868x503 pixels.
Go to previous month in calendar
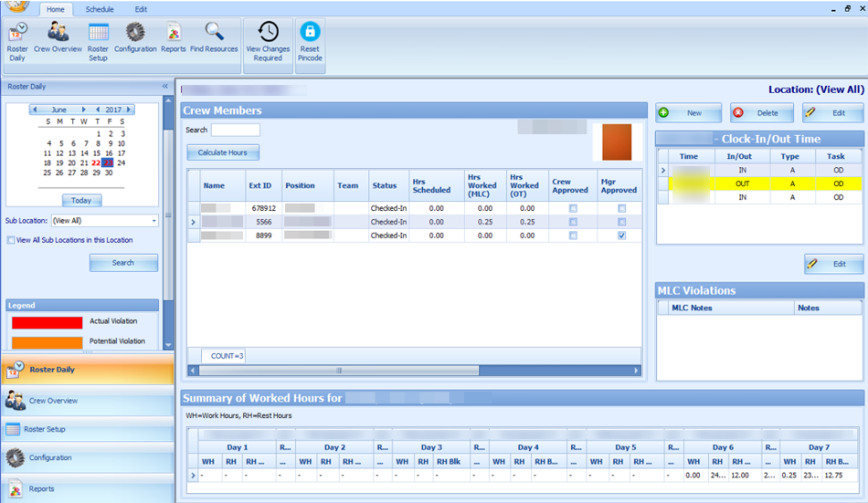point(35,110)
